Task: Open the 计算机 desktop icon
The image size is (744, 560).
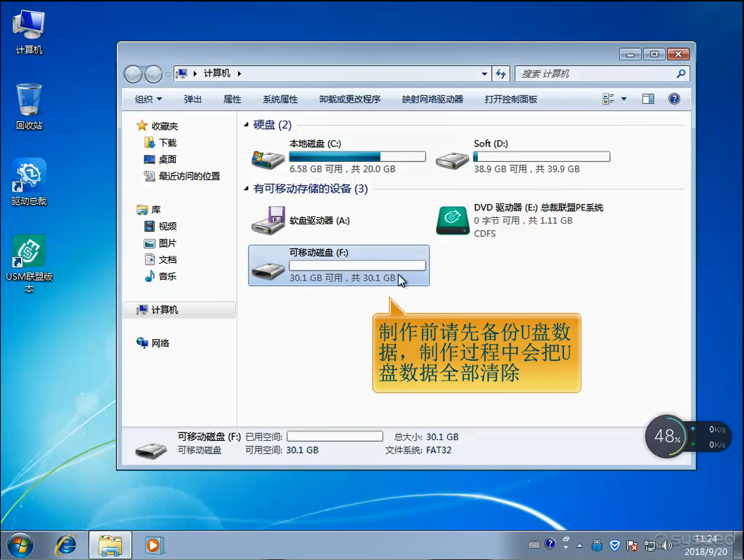Action: click(x=29, y=32)
